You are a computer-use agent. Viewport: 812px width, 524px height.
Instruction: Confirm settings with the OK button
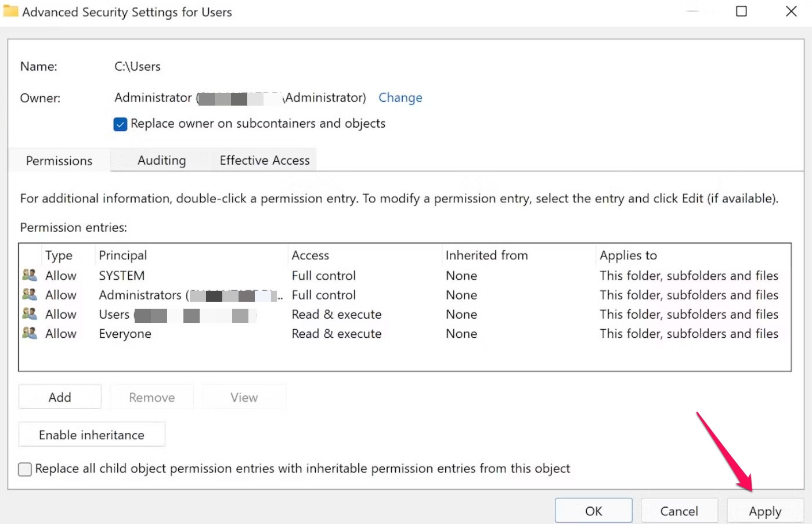593,511
